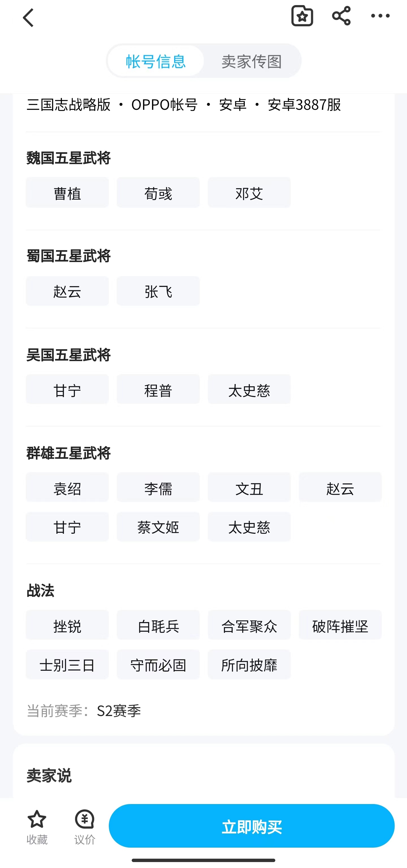This screenshot has width=407, height=868.
Task: Switch to the 帐号信息 tab
Action: click(x=156, y=61)
